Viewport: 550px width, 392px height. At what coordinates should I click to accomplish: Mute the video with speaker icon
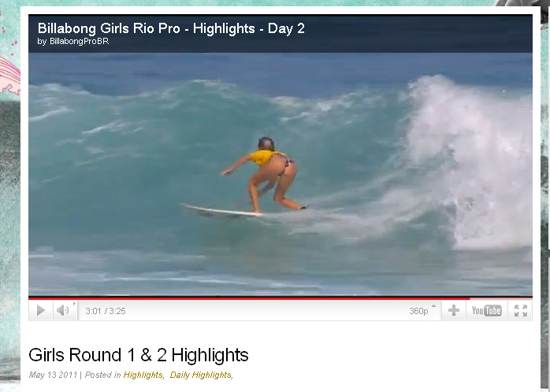(x=63, y=310)
